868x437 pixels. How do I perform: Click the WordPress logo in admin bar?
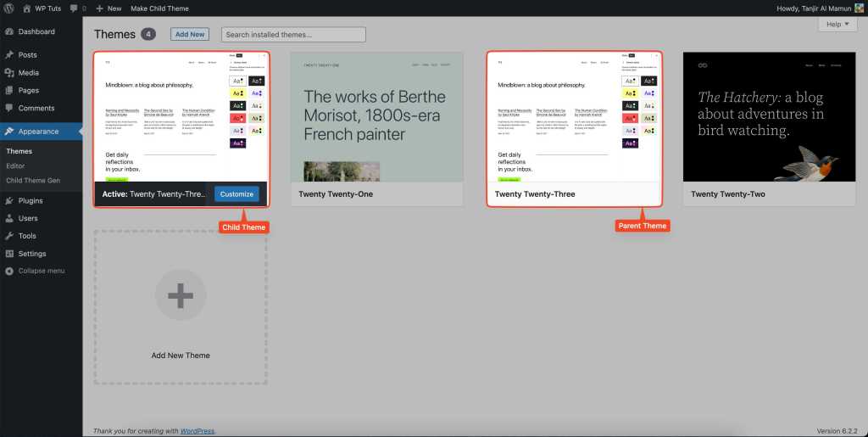8,8
